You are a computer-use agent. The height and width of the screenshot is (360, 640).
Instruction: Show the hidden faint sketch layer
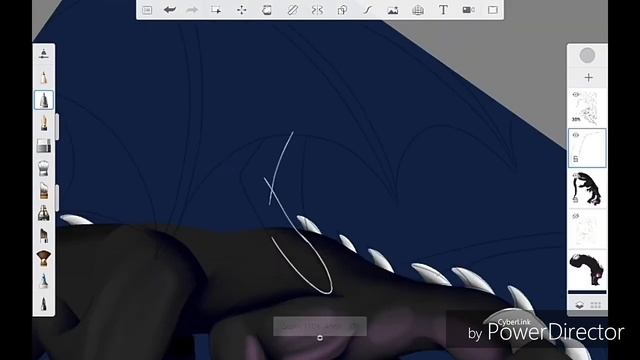[x=576, y=216]
